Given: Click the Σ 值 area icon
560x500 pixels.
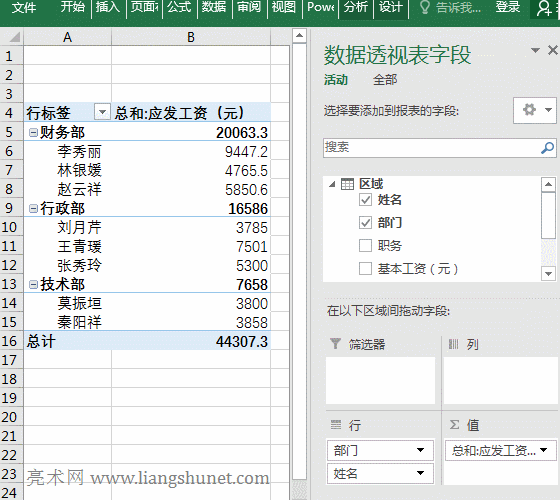Looking at the screenshot, I should click(x=454, y=425).
